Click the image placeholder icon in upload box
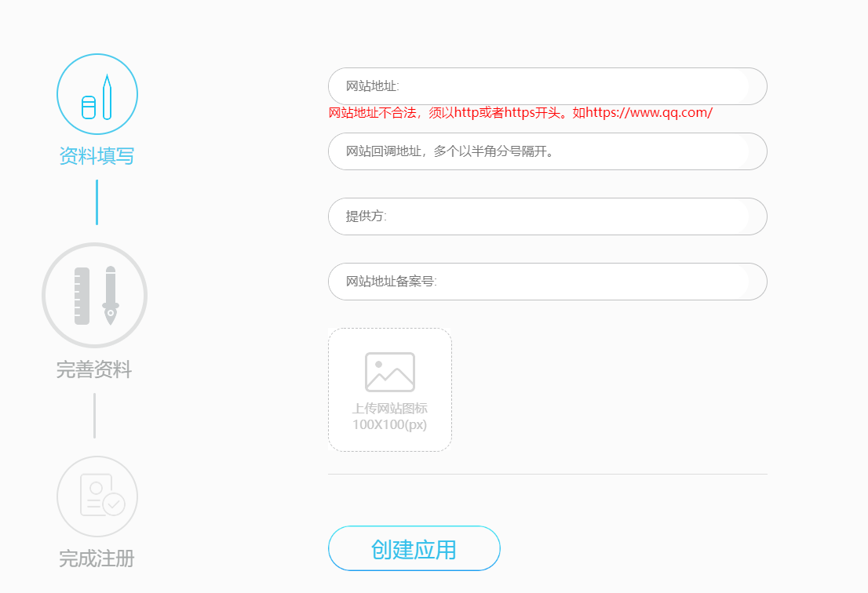This screenshot has width=868, height=593. pos(389,372)
